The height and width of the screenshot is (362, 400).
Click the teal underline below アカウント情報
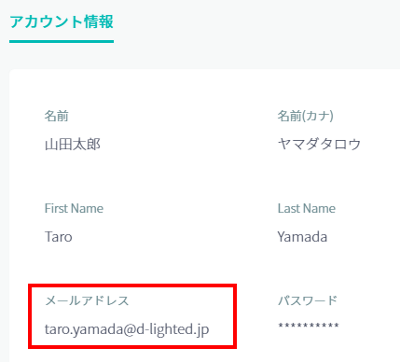click(62, 42)
